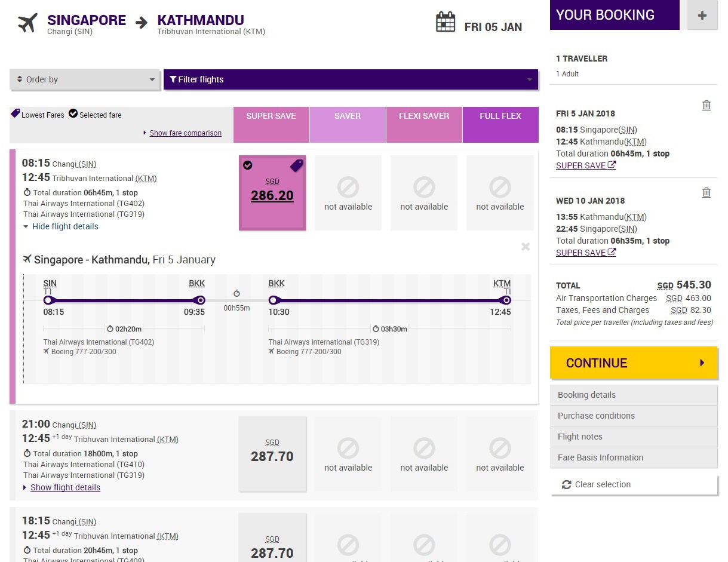This screenshot has width=728, height=562.
Task: Select the SGD 286.20 Super Save fare
Action: click(x=272, y=193)
